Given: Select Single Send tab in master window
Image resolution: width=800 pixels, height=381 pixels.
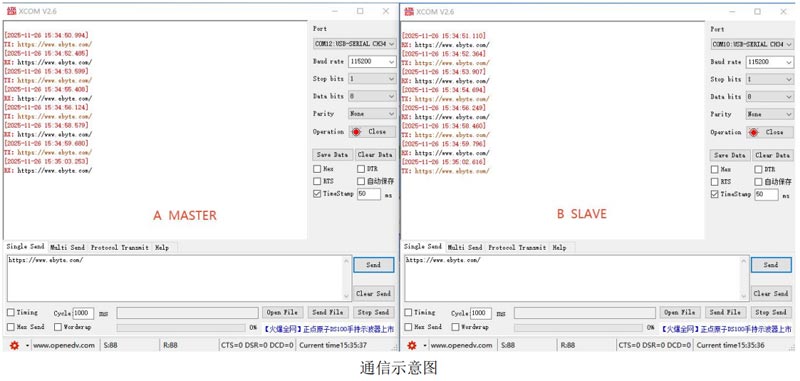Looking at the screenshot, I should coord(26,247).
